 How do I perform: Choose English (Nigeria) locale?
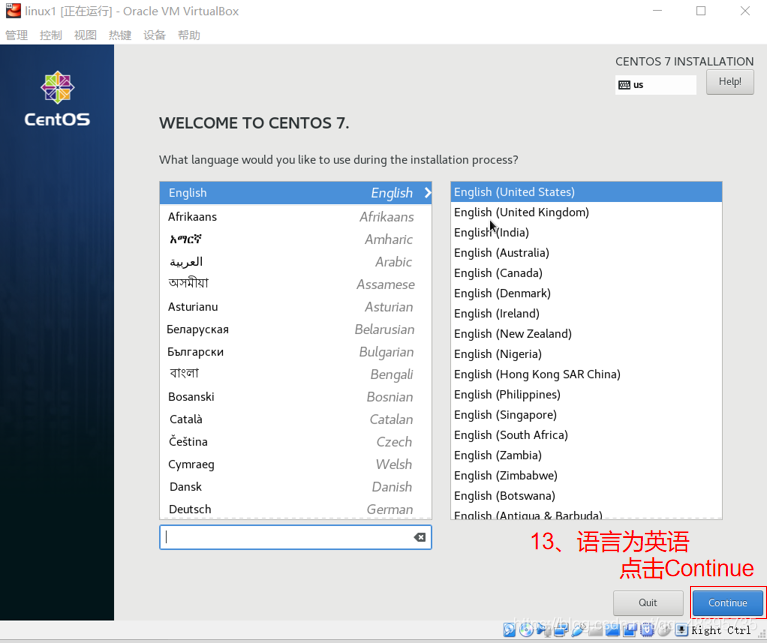[586, 354]
